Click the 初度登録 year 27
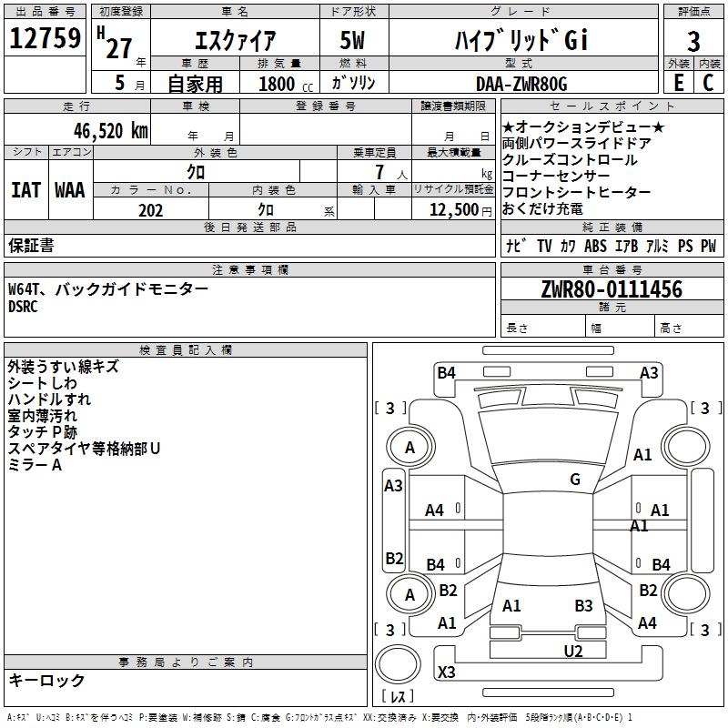Image resolution: width=728 pixels, height=728 pixels. coord(119,48)
